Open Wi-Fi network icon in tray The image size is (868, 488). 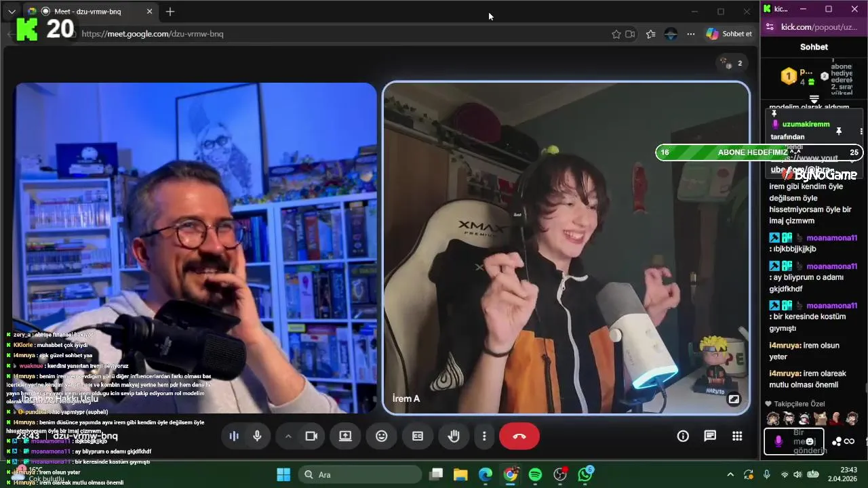785,474
